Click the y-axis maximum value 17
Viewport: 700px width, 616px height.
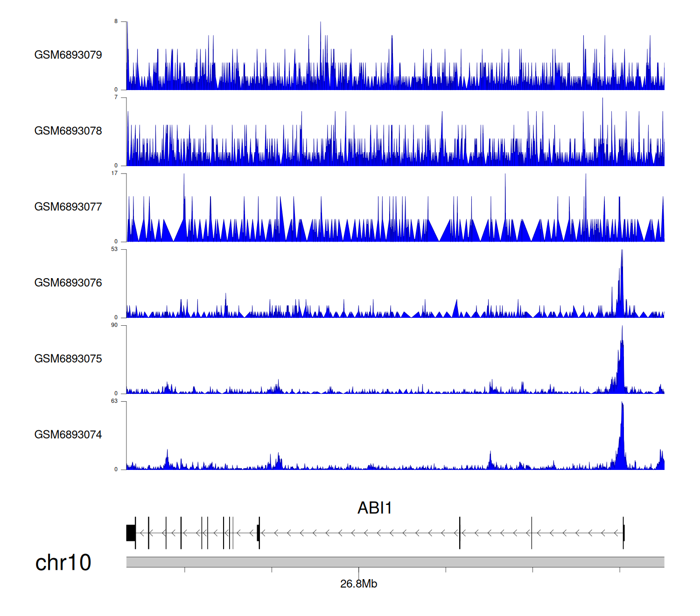click(114, 174)
